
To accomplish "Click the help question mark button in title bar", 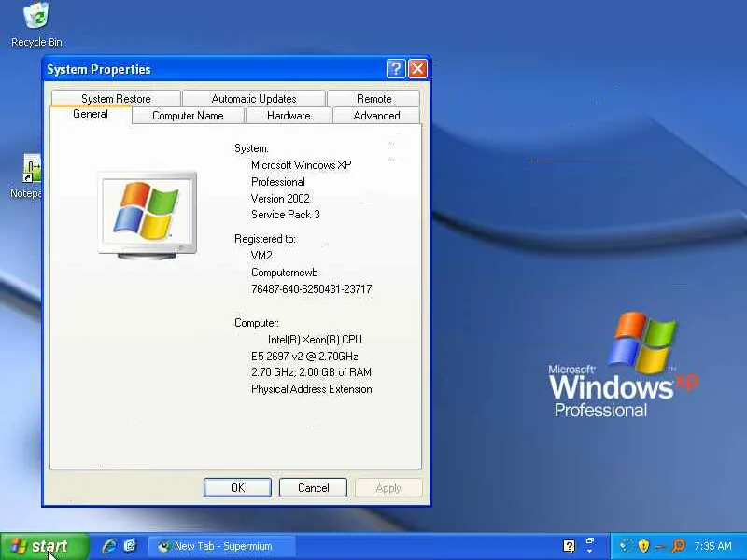I will [x=395, y=69].
